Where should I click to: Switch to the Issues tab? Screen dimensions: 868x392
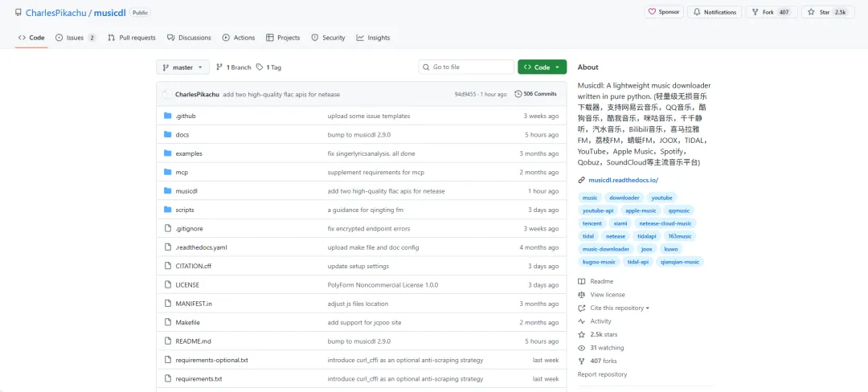click(76, 38)
